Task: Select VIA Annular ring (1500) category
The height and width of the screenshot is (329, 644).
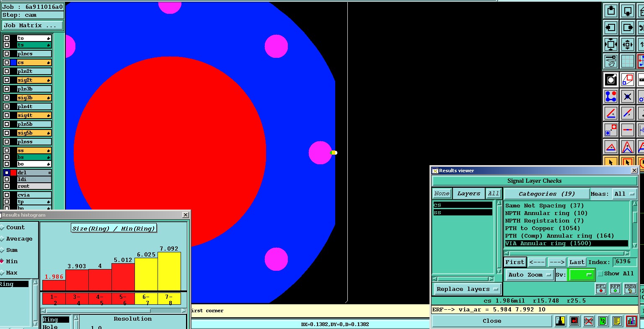Action: [x=566, y=244]
